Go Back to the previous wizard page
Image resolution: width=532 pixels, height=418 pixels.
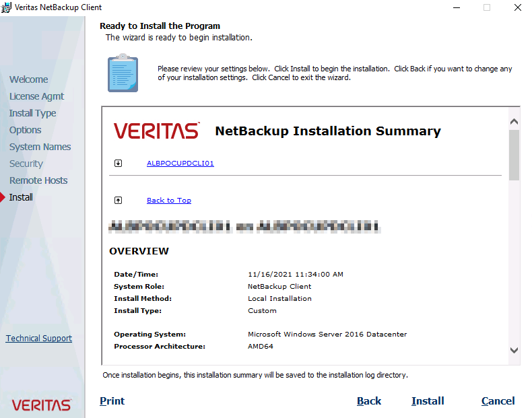[368, 401]
